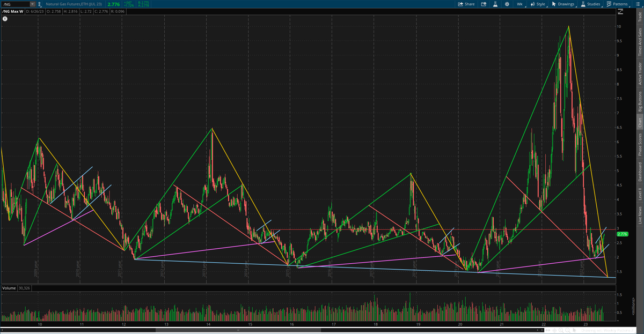Image resolution: width=644 pixels, height=334 pixels.
Task: Click the open value O: 2.758
Action: [54, 12]
